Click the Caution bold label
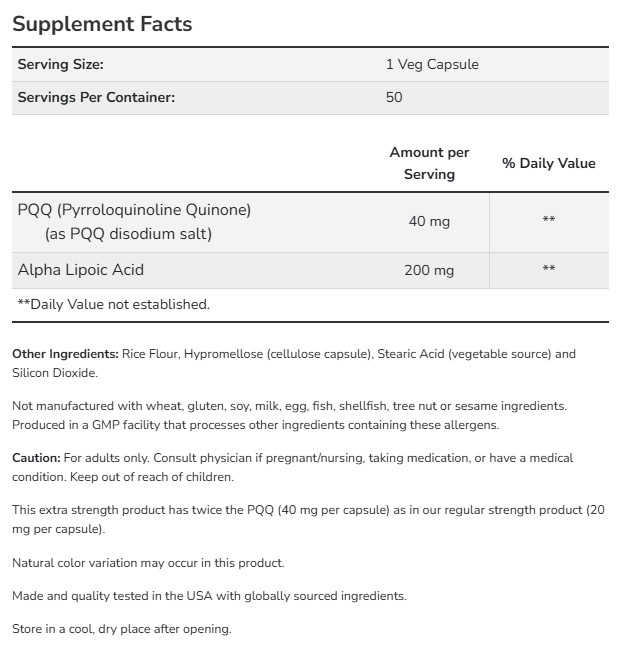This screenshot has width=622, height=646. click(x=36, y=458)
